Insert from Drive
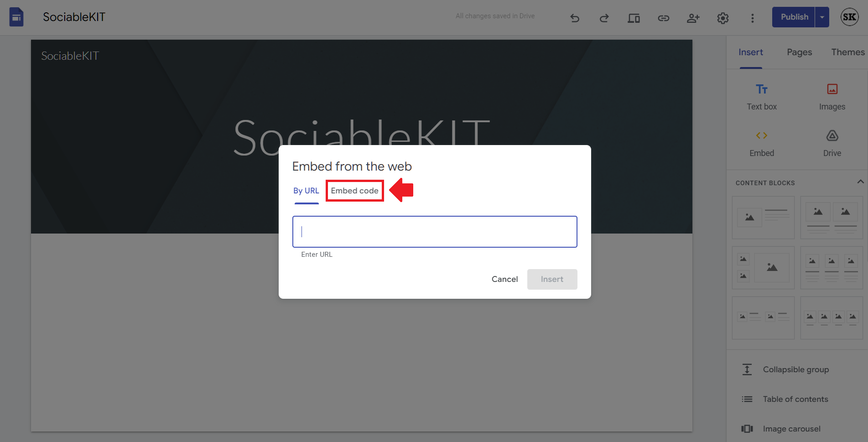Image resolution: width=868 pixels, height=442 pixels. (x=832, y=144)
